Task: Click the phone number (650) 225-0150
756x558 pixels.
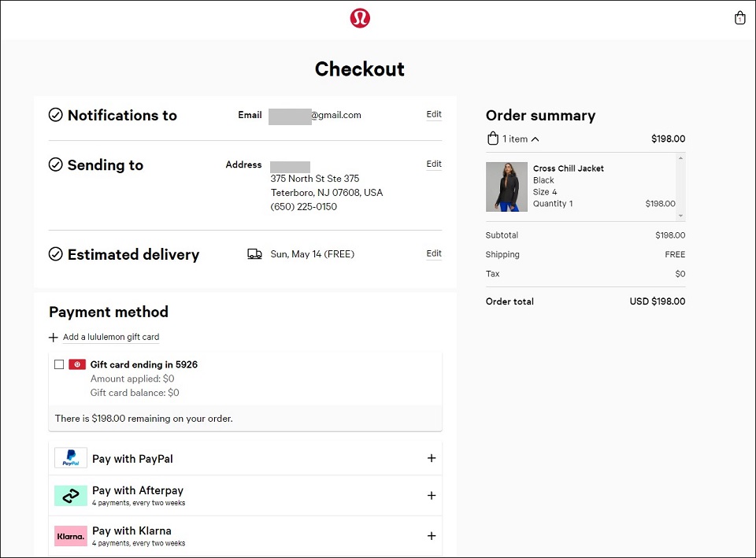Action: pos(304,207)
